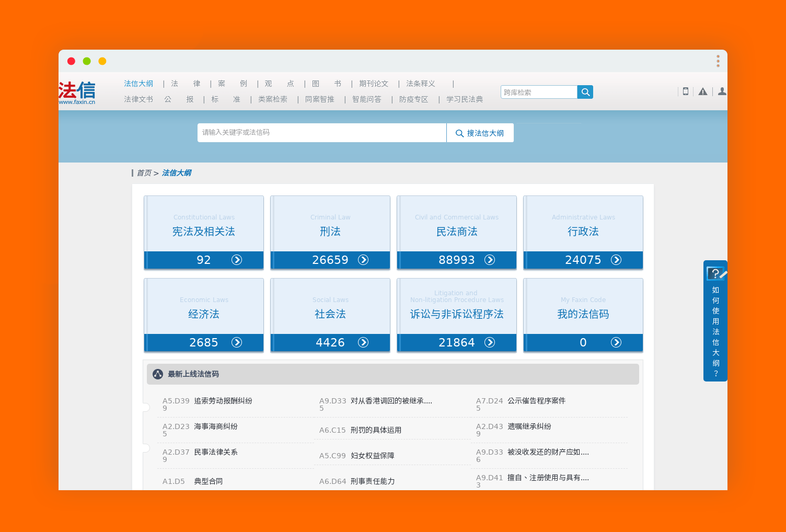
Task: Click 法信大纲 breadcrumb link
Action: pos(177,173)
